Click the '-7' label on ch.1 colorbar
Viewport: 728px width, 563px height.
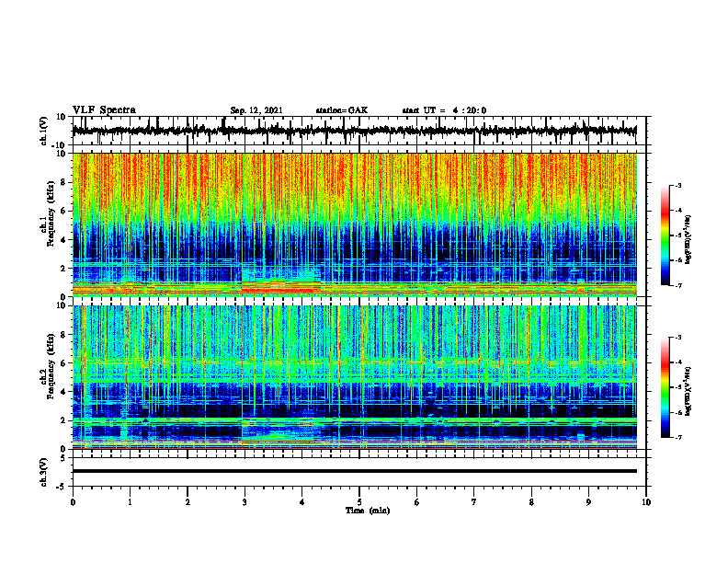point(678,285)
